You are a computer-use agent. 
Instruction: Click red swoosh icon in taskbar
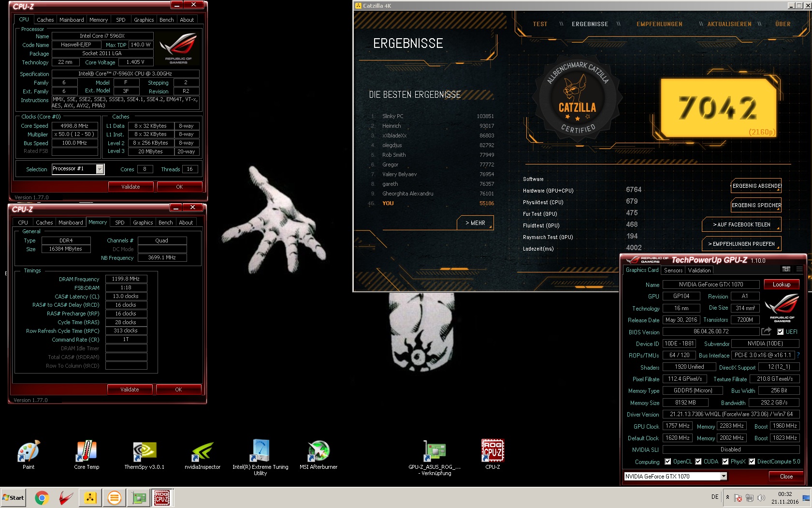(x=66, y=498)
